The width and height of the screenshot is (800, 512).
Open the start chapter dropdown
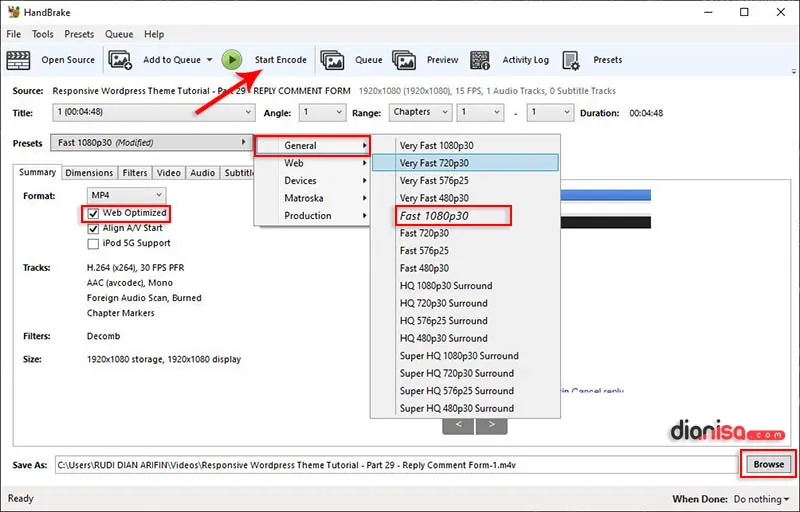point(480,112)
